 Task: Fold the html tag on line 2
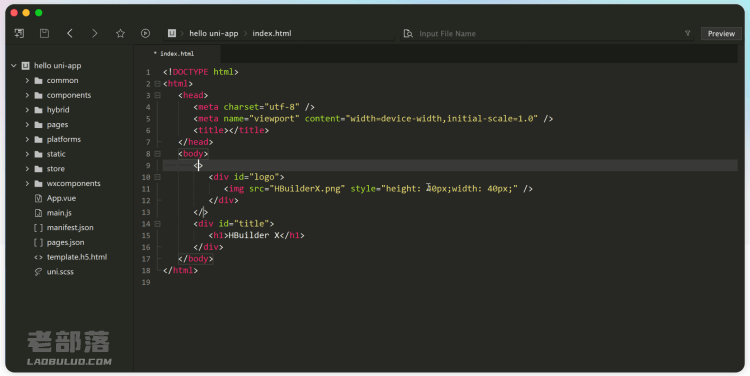[157, 84]
